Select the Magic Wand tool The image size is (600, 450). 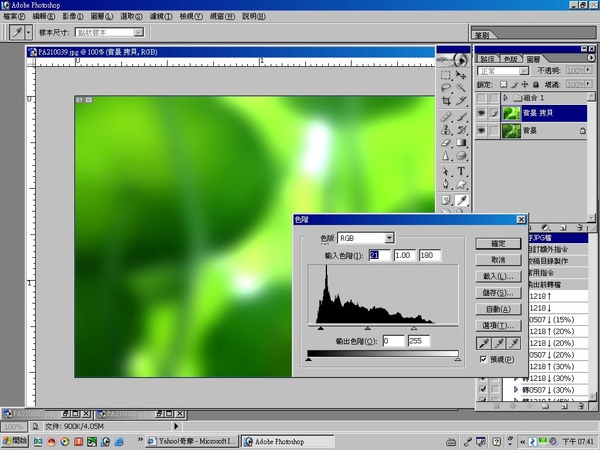click(461, 88)
